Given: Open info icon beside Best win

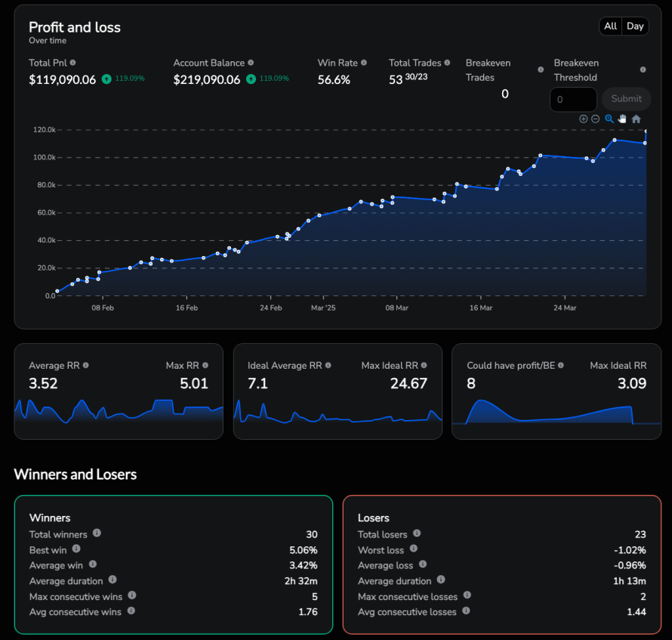Looking at the screenshot, I should pyautogui.click(x=76, y=549).
